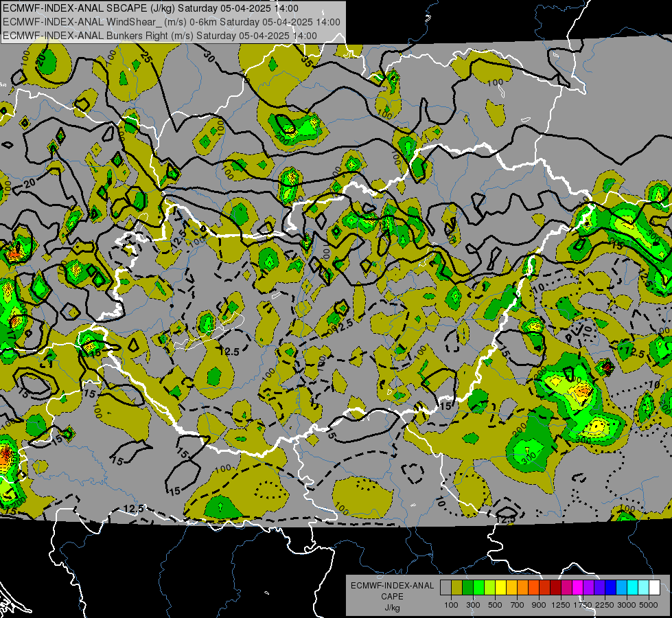Click the legend's ECMWF-INDEX-ANAL label
This screenshot has height=618, width=672.
coord(392,586)
